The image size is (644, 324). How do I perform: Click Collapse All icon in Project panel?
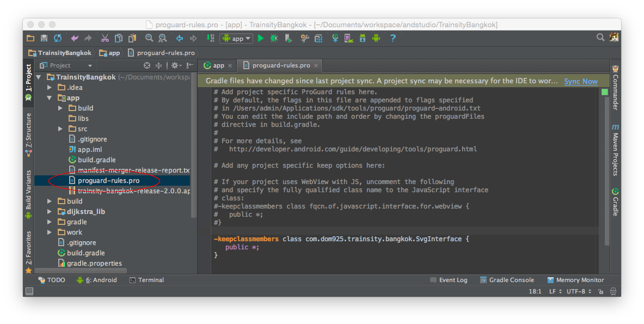click(x=158, y=65)
